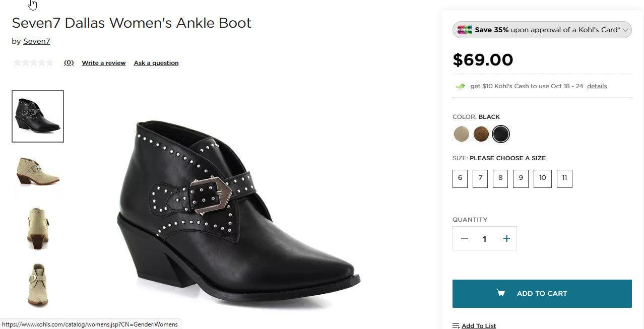Image resolution: width=644 pixels, height=329 pixels.
Task: Click the shopping cart icon on Add To Cart
Action: (501, 293)
